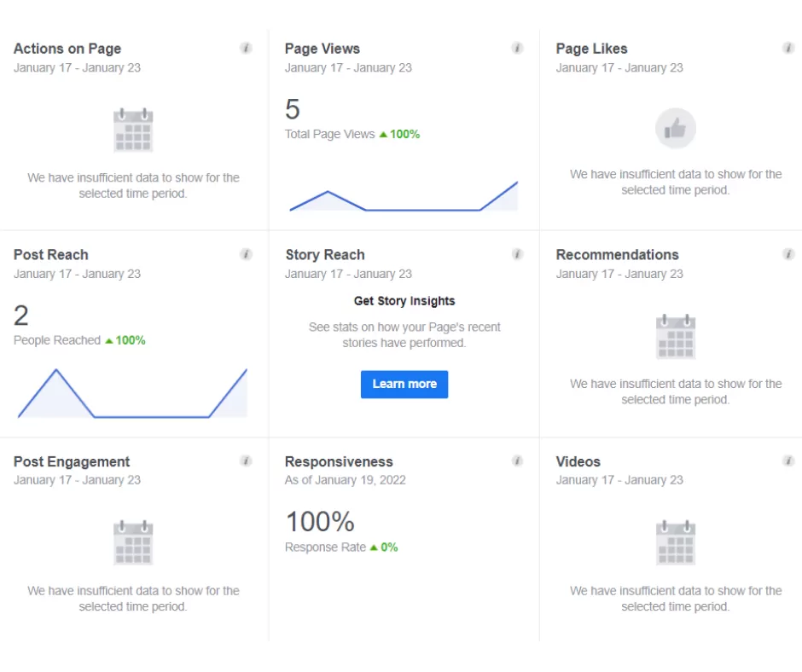Click the Page Likes info icon
Screen dimensions: 802x672
coord(788,49)
